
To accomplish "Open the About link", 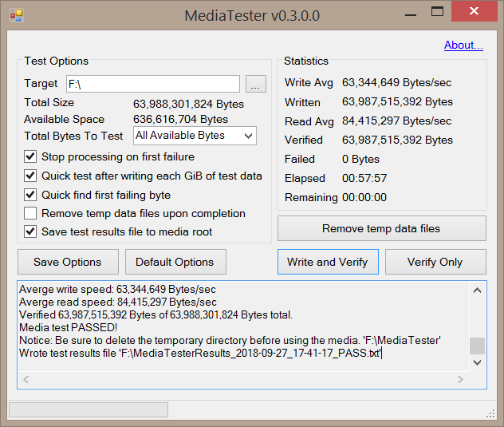I will [463, 45].
